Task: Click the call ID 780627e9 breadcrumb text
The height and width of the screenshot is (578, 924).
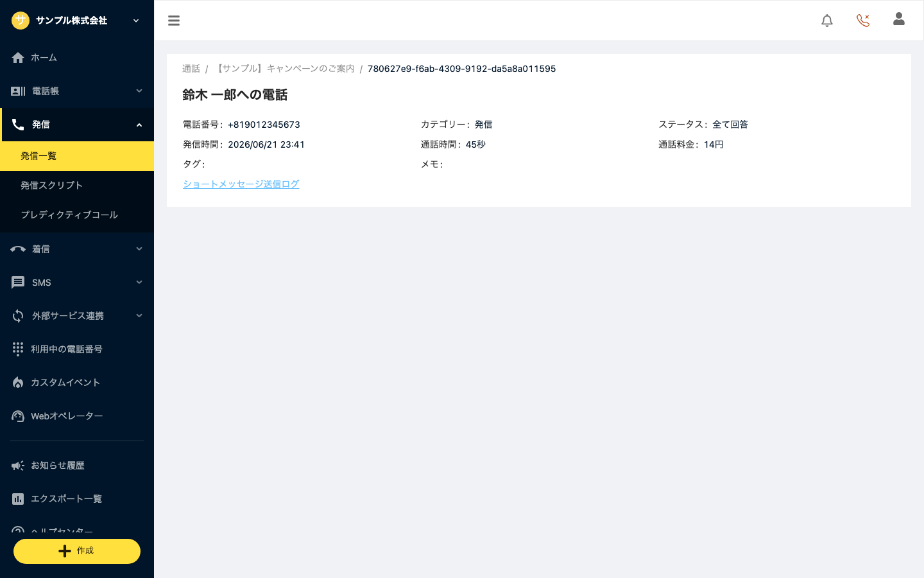Action: (462, 69)
